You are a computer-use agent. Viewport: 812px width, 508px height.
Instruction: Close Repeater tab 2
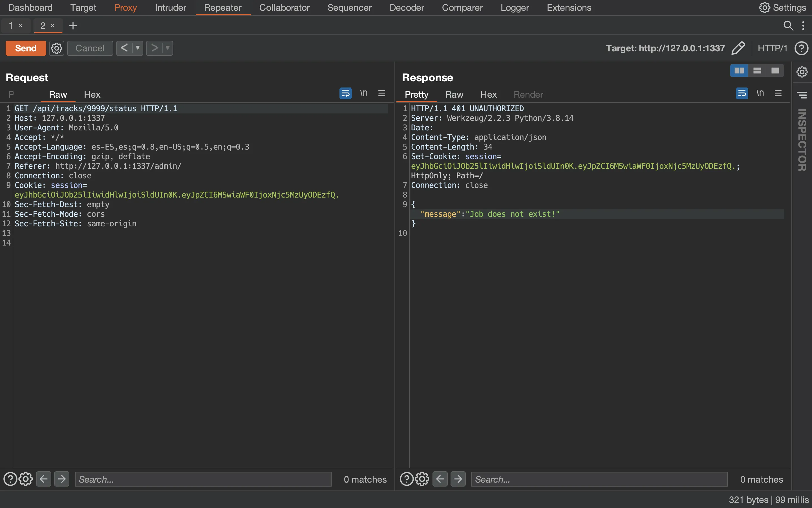click(52, 25)
